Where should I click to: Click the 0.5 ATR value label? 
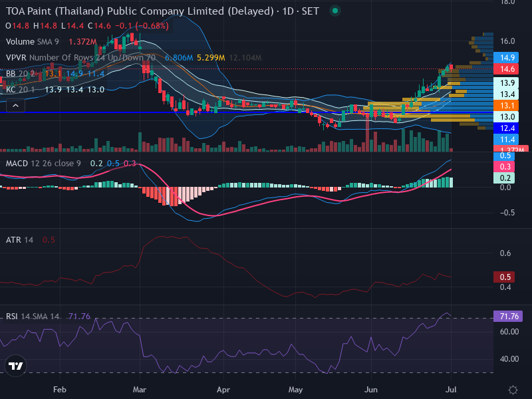504,277
